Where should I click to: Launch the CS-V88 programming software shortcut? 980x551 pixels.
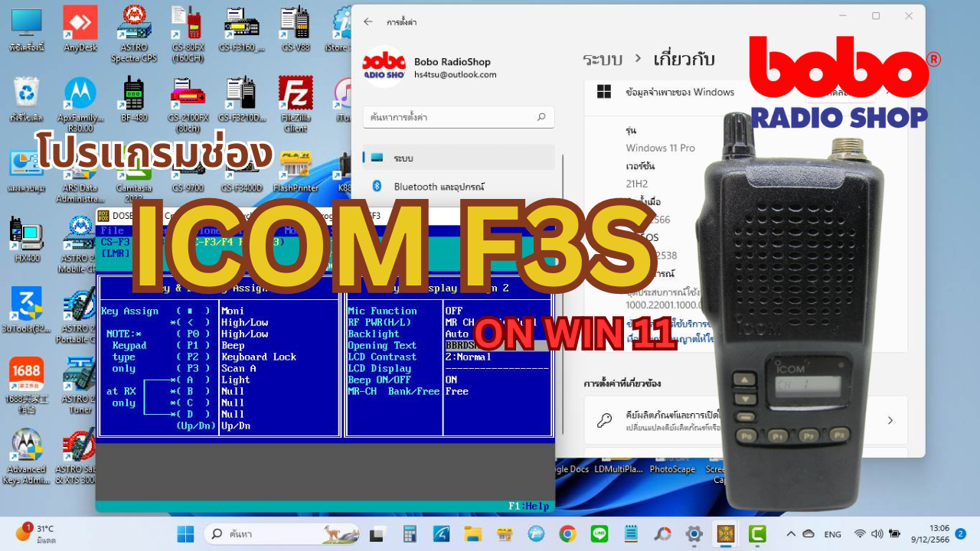(x=296, y=28)
